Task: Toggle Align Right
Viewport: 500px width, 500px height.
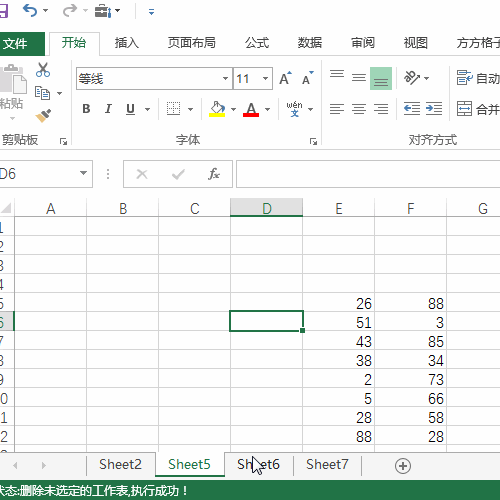Action: point(381,109)
